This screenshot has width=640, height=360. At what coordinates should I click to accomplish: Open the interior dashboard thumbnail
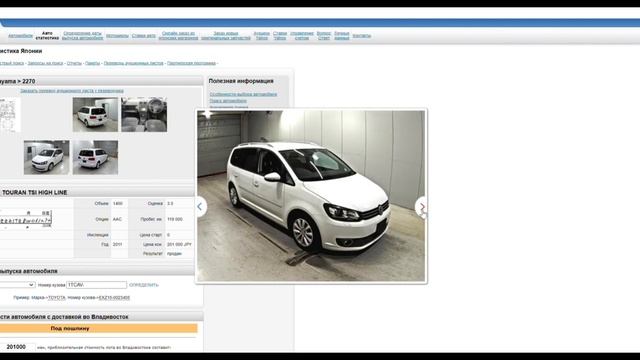(x=144, y=115)
